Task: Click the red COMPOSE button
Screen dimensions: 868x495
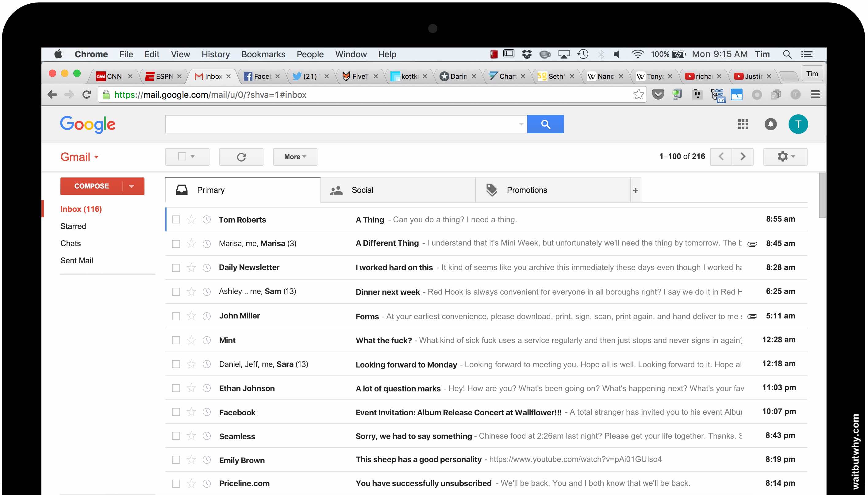Action: point(91,186)
